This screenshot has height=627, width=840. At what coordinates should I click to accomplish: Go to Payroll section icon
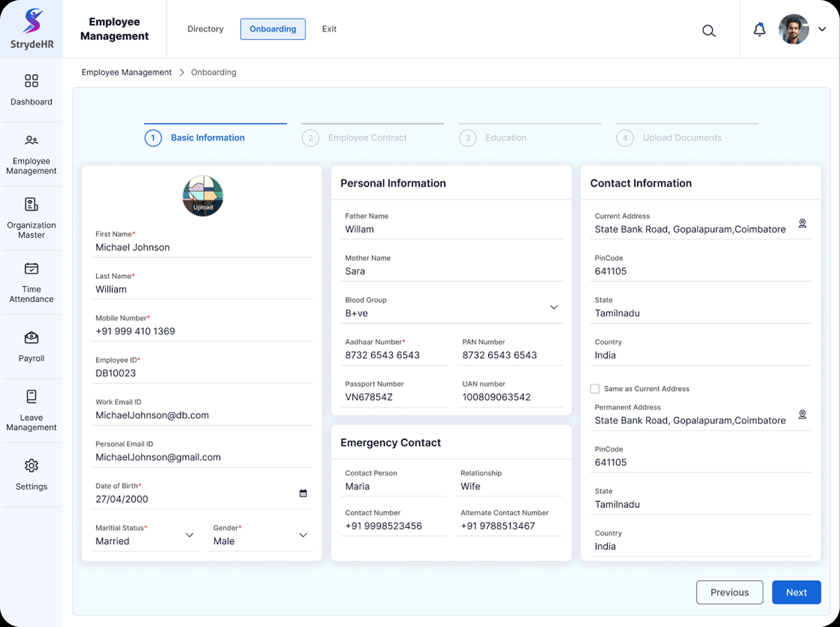point(31,337)
